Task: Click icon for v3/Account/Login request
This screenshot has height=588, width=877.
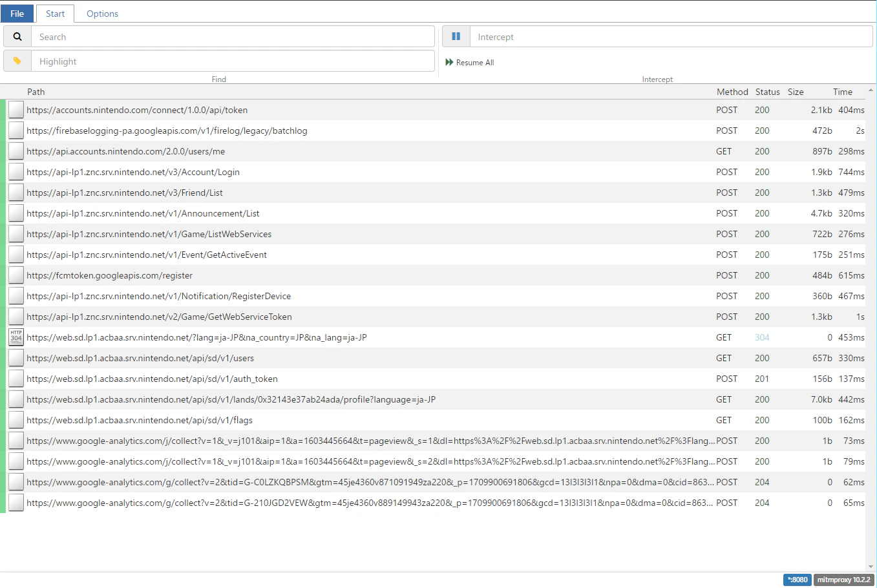Action: point(16,172)
